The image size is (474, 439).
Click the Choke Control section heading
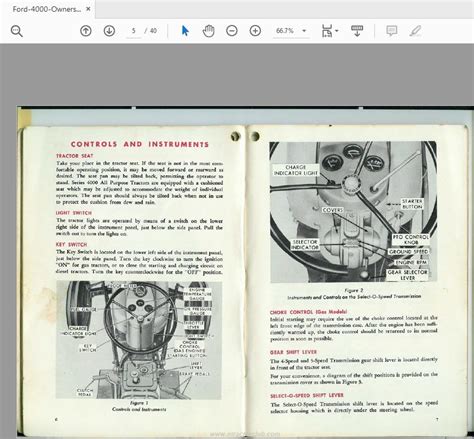coord(308,312)
